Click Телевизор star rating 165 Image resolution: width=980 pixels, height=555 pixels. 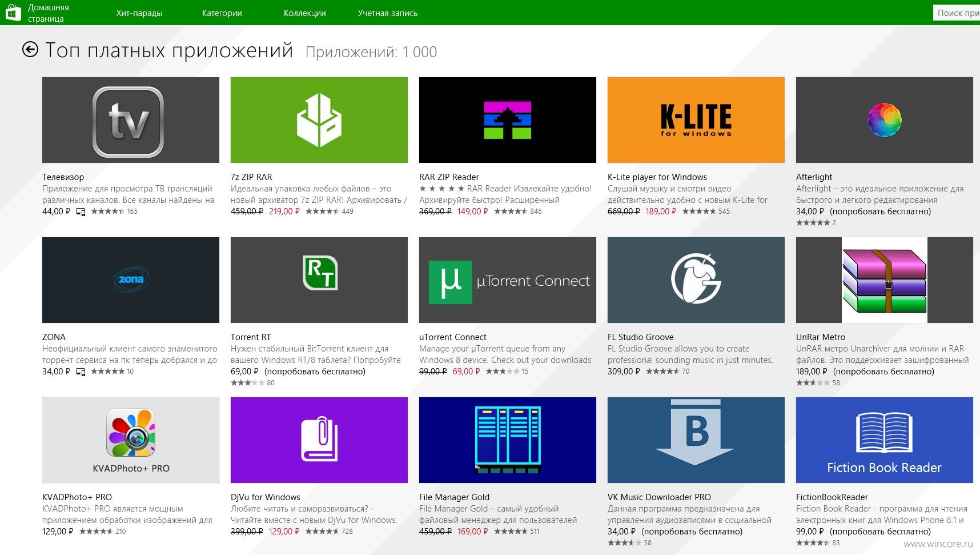click(114, 211)
